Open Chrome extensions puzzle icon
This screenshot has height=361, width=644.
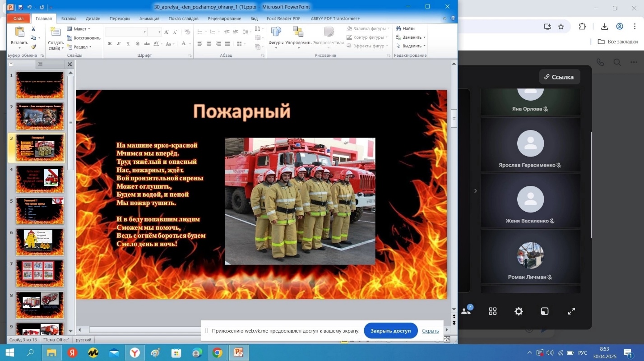coord(582,27)
